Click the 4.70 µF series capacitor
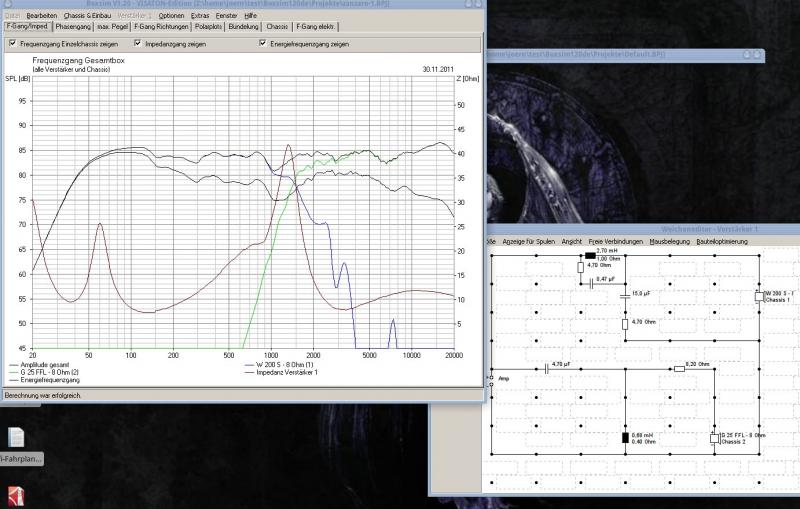This screenshot has height=509, width=800. pos(547,368)
